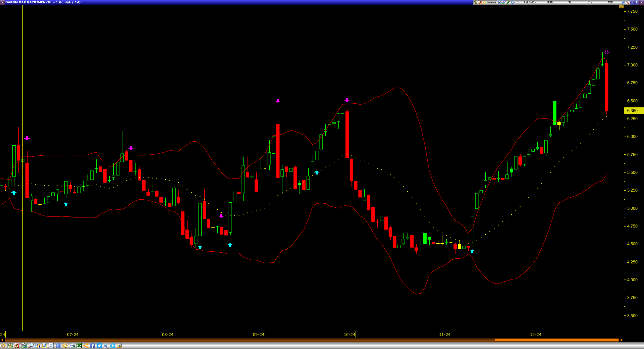Click the DAPGM DAP GAYRIMENKUL chart title

click(x=43, y=2)
